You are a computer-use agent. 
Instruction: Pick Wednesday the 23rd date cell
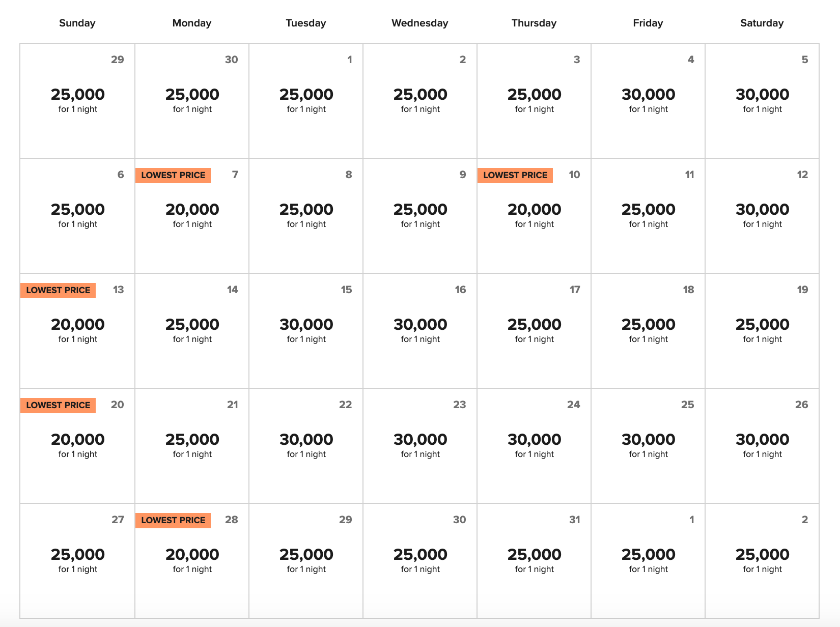420,446
